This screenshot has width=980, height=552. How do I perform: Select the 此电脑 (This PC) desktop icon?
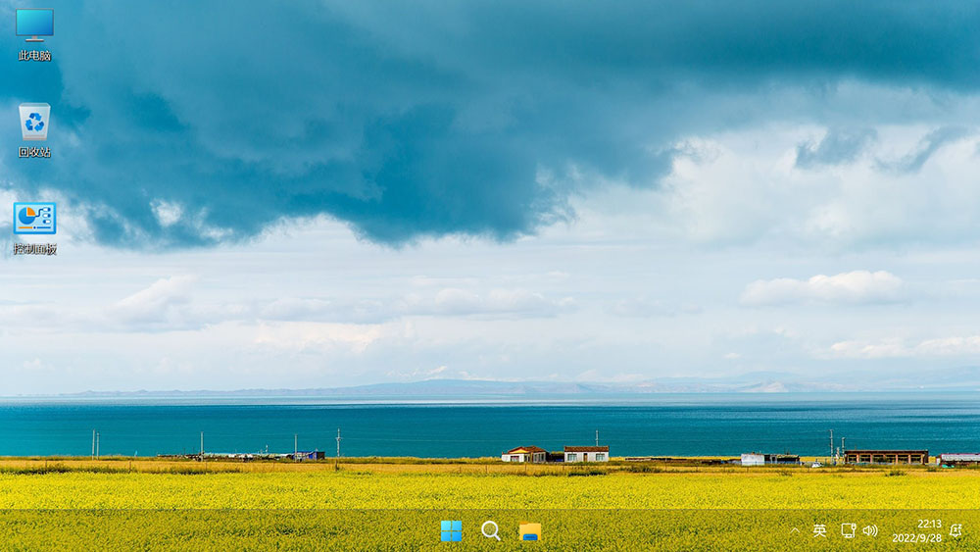(x=34, y=25)
